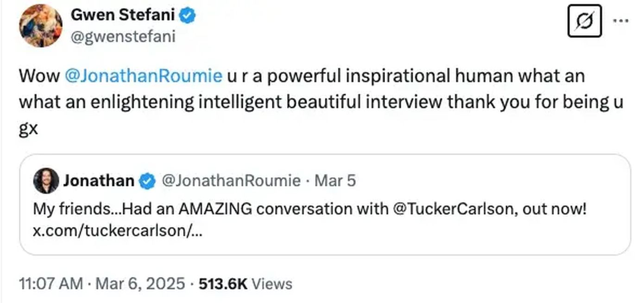Click the verified badge next to Jonathan
The height and width of the screenshot is (303, 644).
pyautogui.click(x=147, y=181)
